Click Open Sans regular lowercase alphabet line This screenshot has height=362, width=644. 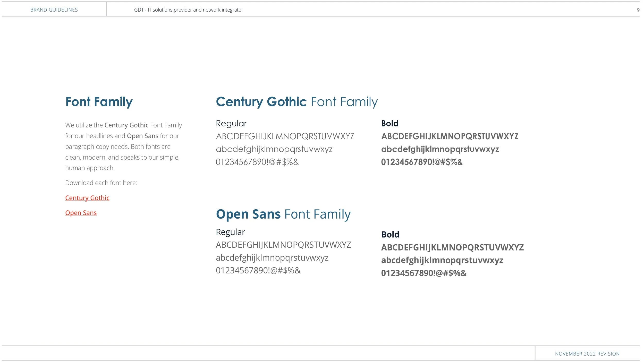tap(272, 258)
